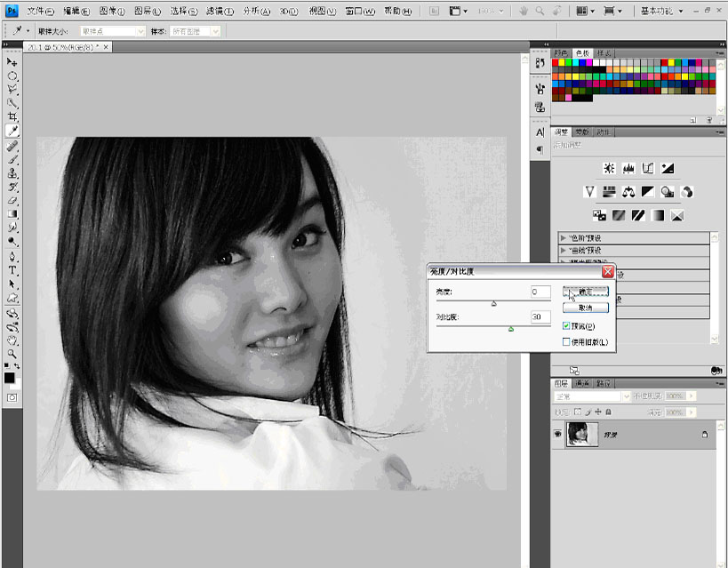The width and height of the screenshot is (728, 568).
Task: Toggle the lock icon on the background layer
Action: (x=705, y=435)
